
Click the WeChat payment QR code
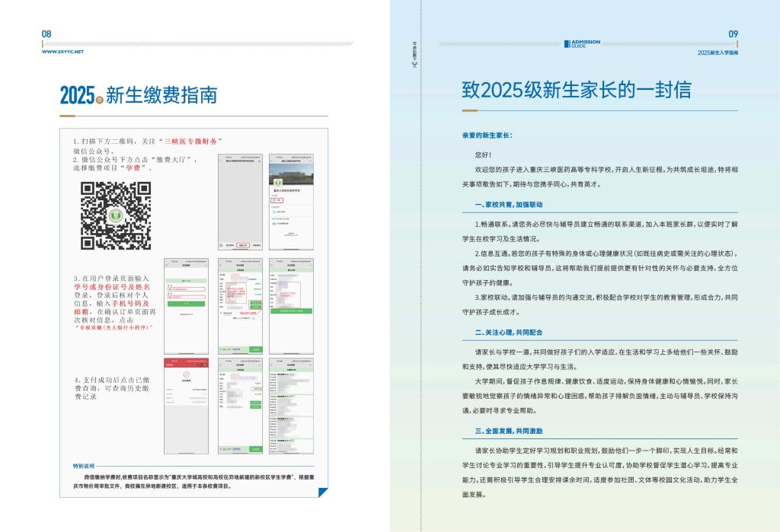116,215
